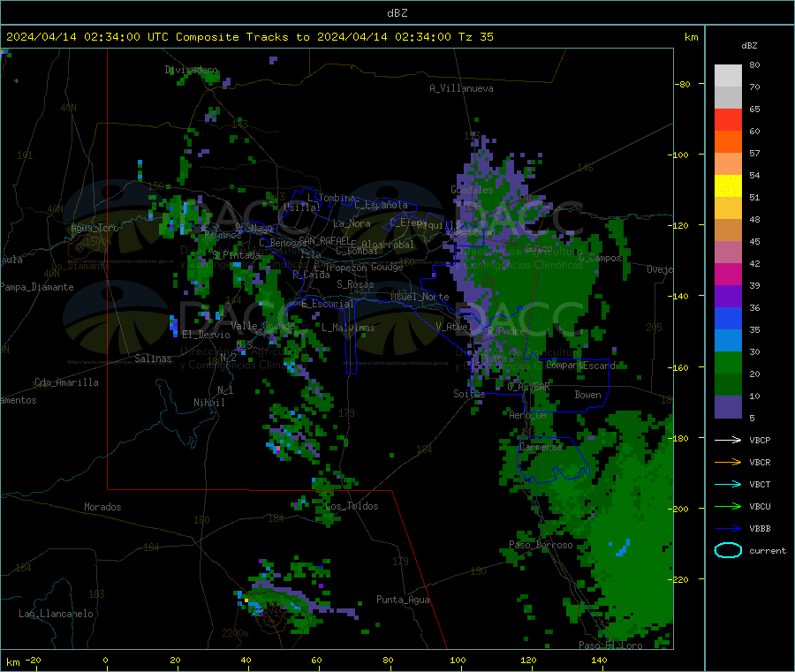This screenshot has height=672, width=795.
Task: Click the 'Punta_Agua' map label
Action: (403, 600)
